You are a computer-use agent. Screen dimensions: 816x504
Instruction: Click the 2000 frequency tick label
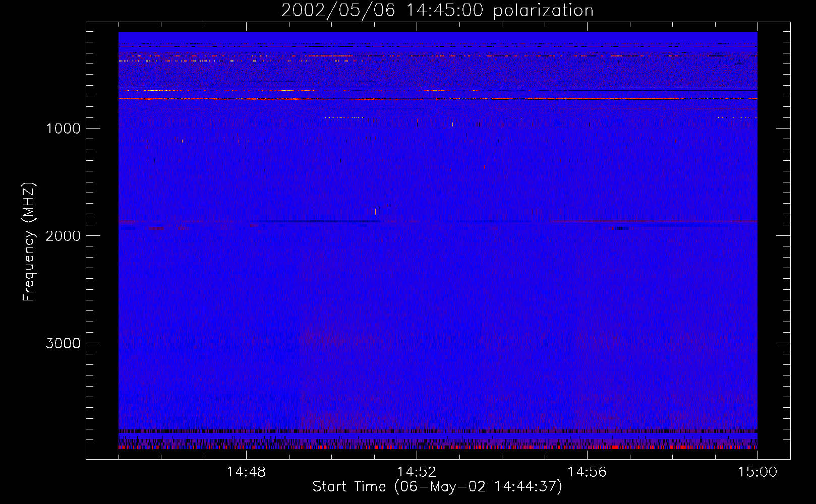pos(63,236)
